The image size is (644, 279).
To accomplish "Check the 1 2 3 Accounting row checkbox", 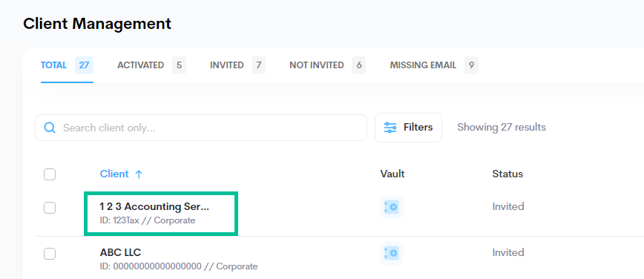I will coord(50,208).
